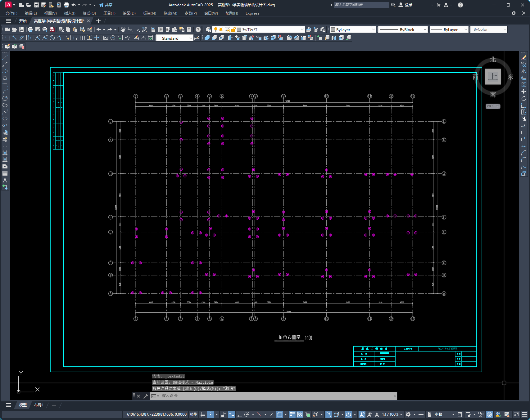This screenshot has width=530, height=420.
Task: Select the Polygon draw tool
Action: [5, 78]
